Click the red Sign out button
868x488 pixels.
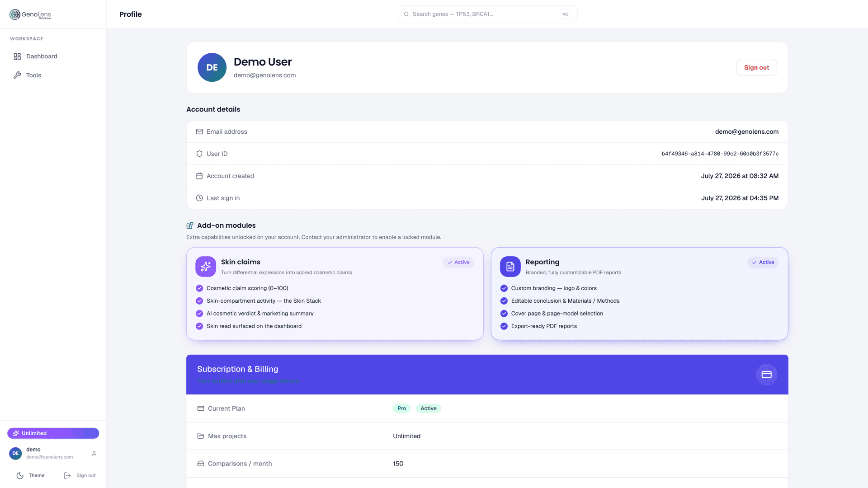pos(756,67)
